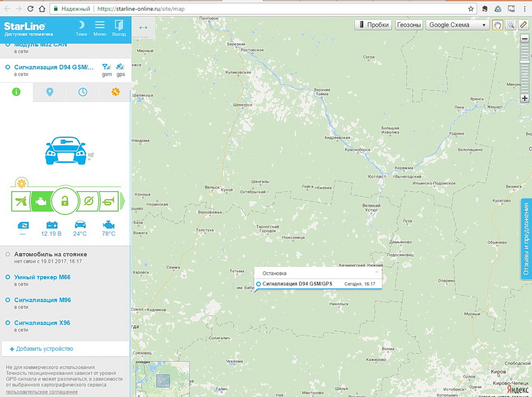This screenshot has height=397, width=532.
Task: Click the StarLine logo
Action: pyautogui.click(x=25, y=27)
